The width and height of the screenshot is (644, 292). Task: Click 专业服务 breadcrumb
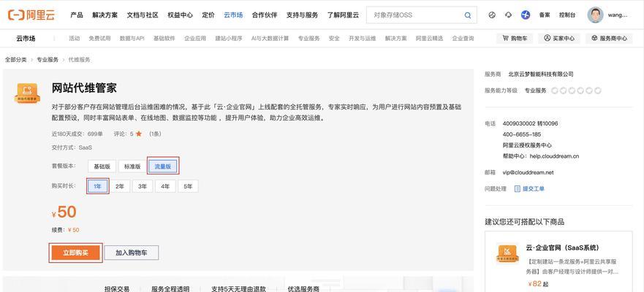click(x=48, y=60)
